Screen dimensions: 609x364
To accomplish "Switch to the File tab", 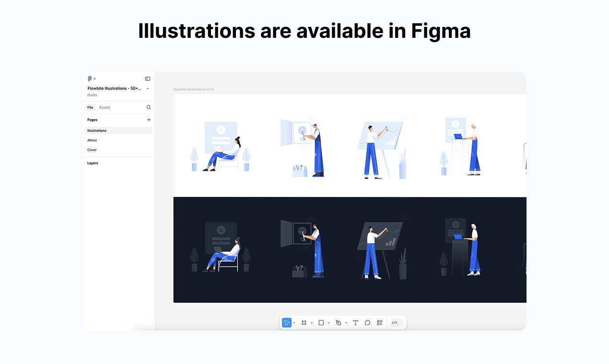I will pyautogui.click(x=90, y=107).
